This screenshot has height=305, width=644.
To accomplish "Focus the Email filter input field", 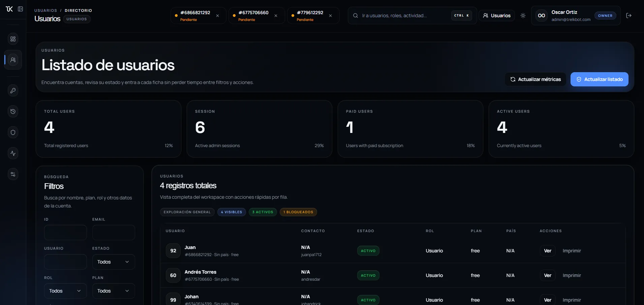I will click(114, 232).
